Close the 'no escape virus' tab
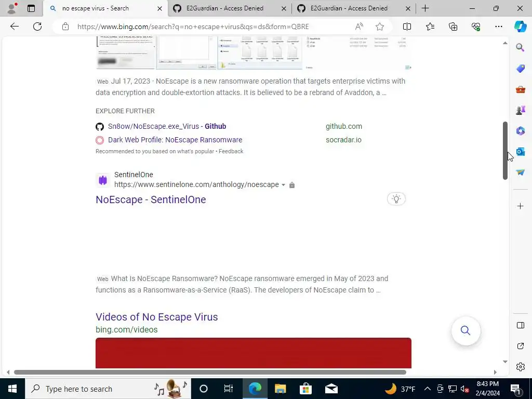This screenshot has height=399, width=532. click(x=160, y=8)
